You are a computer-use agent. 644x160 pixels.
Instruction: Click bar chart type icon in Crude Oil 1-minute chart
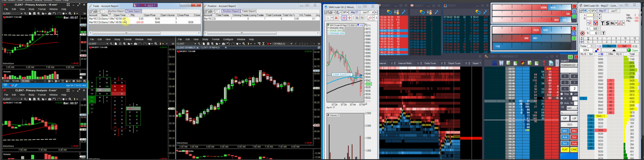click(370, 18)
